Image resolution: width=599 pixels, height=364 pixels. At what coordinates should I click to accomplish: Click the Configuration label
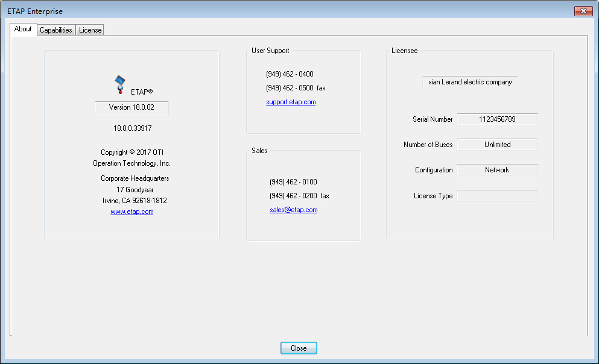[x=434, y=170]
